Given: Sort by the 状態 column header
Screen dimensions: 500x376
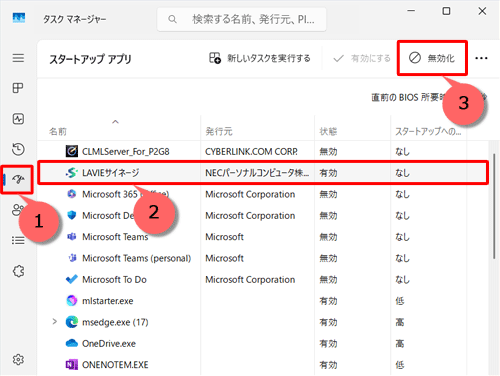Looking at the screenshot, I should 328,132.
